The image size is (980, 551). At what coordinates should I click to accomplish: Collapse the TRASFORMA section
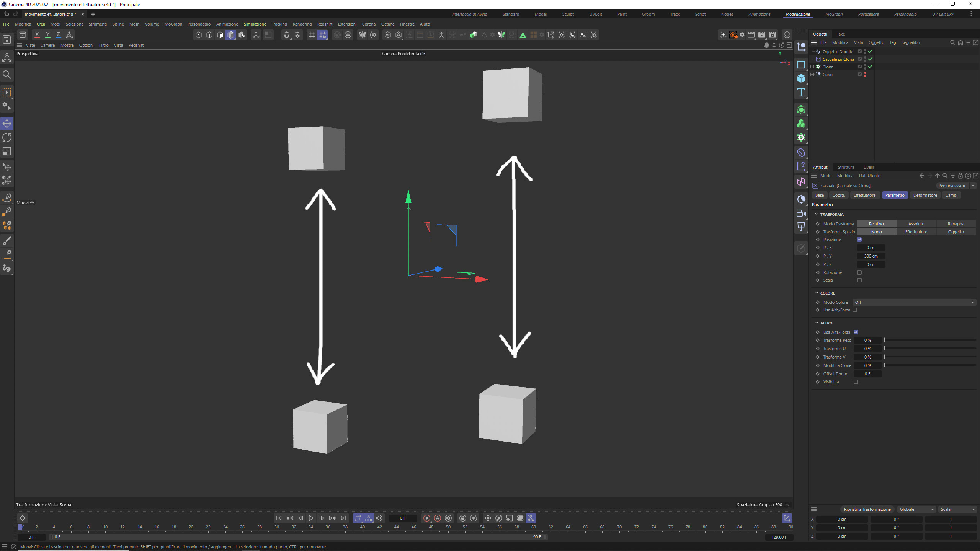817,214
